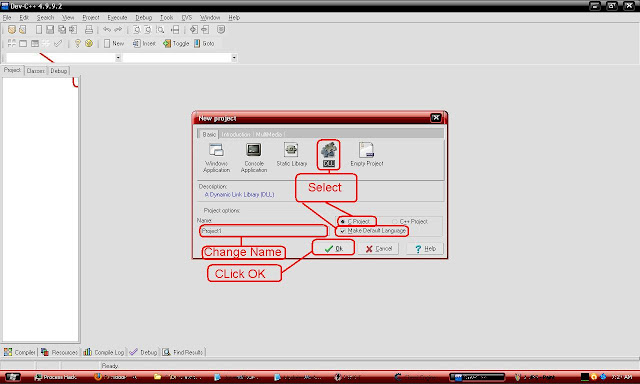Click the Insert toolbar button
The image size is (640, 384).
point(144,43)
